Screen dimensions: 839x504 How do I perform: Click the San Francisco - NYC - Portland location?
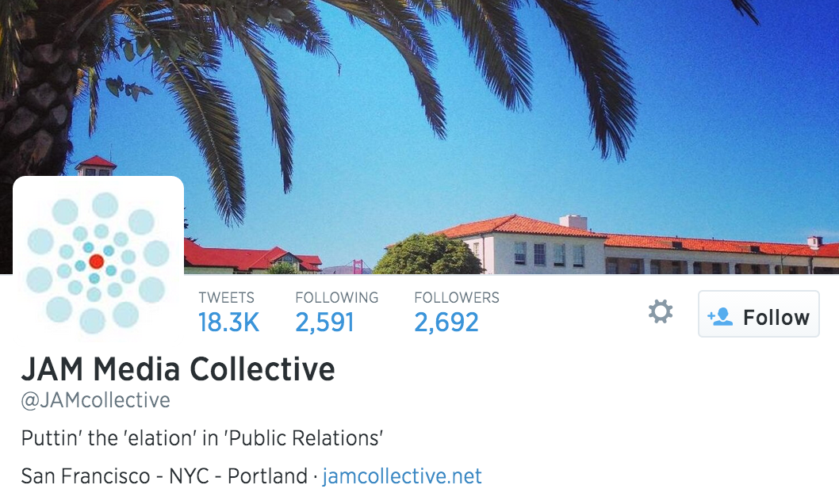(x=164, y=476)
